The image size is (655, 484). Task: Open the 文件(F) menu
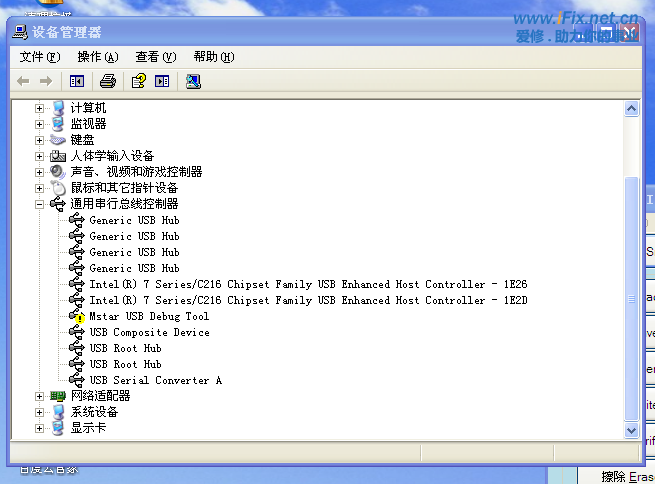coord(40,57)
